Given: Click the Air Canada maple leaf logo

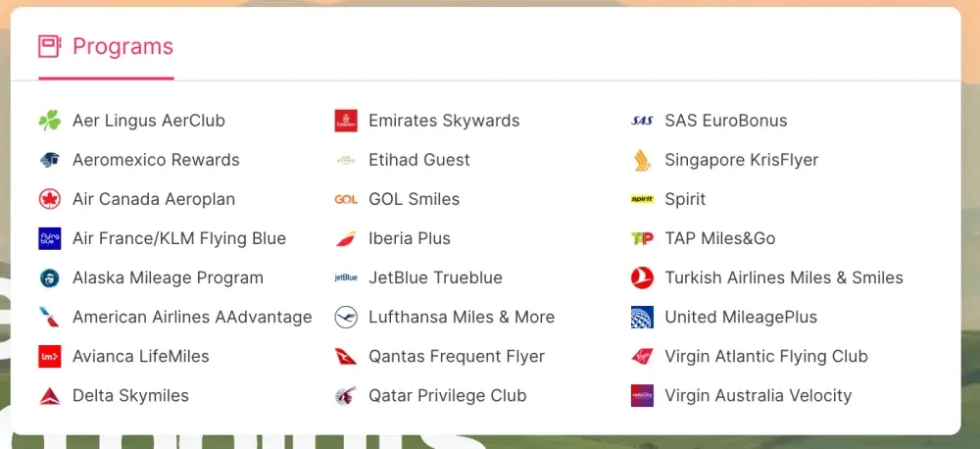Looking at the screenshot, I should click(x=49, y=199).
